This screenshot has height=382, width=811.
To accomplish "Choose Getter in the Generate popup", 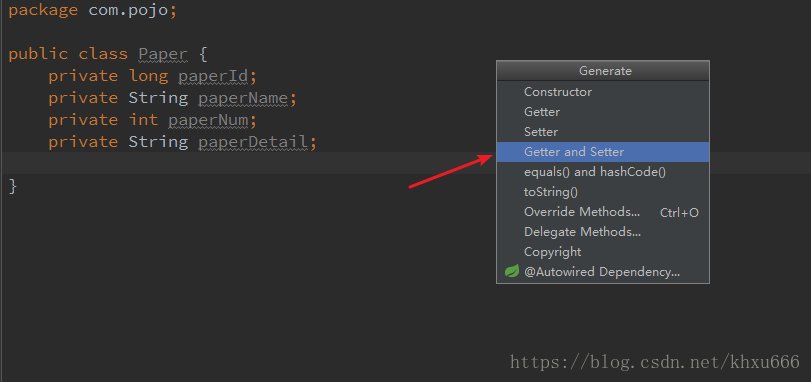I will (x=603, y=112).
